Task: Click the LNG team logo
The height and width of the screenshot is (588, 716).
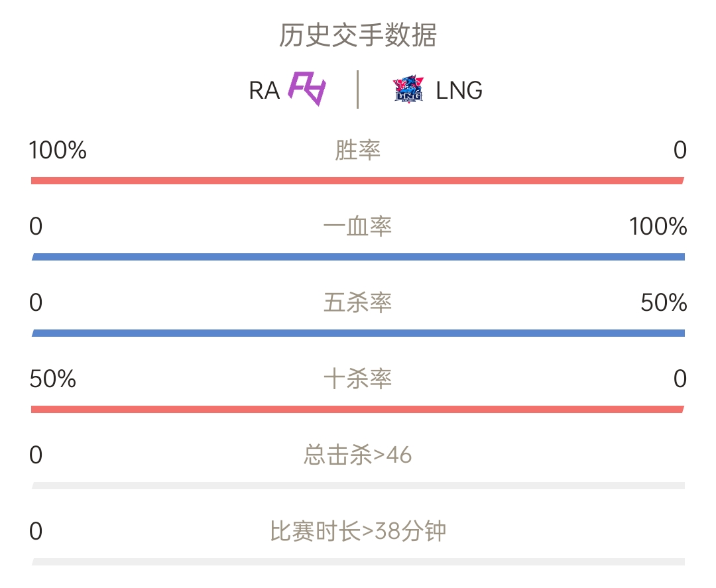Action: [408, 89]
